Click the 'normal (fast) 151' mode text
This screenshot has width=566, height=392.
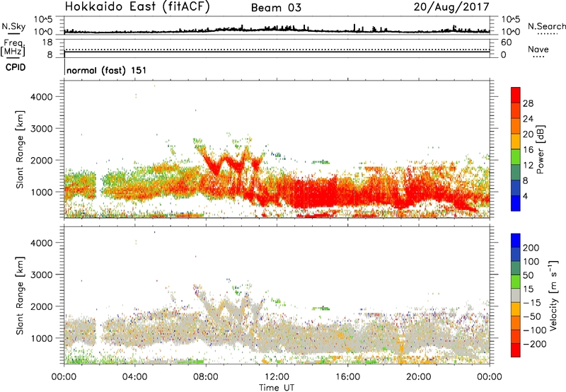pyautogui.click(x=107, y=70)
